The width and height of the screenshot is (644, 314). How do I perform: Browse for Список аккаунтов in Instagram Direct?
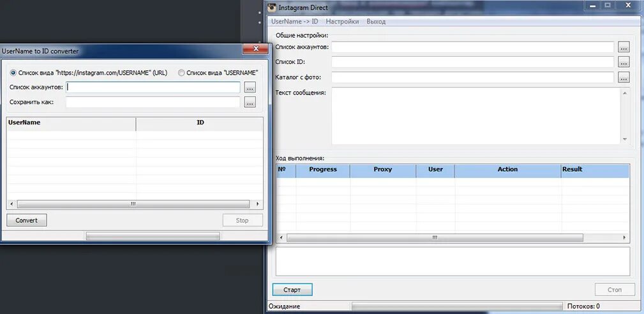tap(624, 47)
